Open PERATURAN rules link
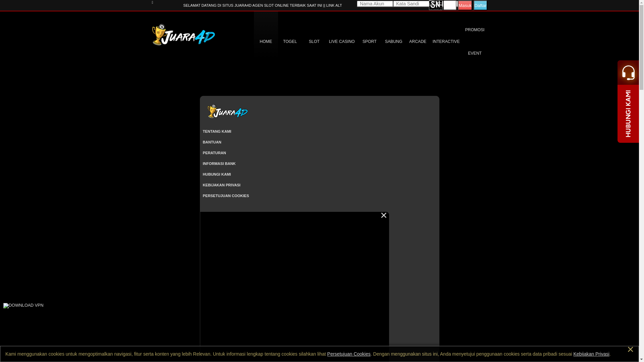This screenshot has width=644, height=362. 214,153
